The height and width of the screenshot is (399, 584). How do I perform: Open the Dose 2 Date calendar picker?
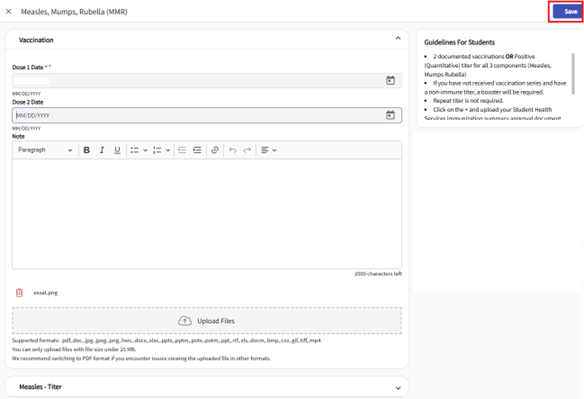(x=390, y=115)
